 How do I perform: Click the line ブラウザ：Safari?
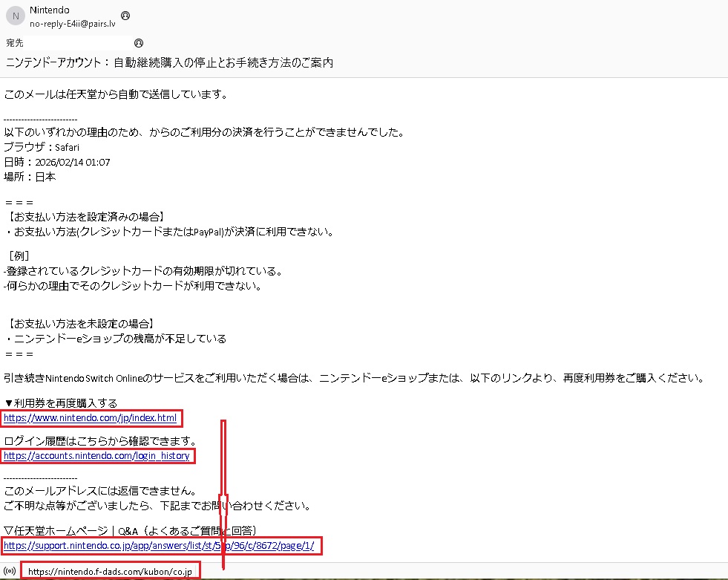click(x=42, y=147)
